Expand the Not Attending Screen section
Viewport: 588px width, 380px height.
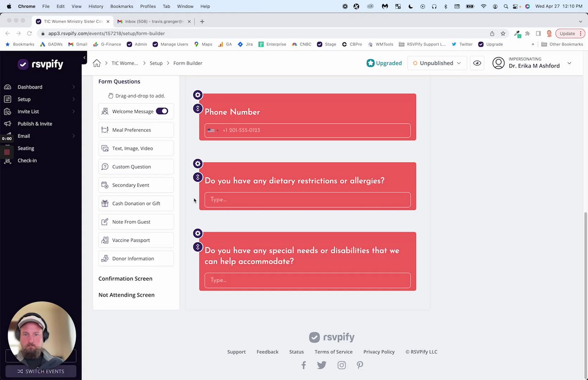click(126, 295)
